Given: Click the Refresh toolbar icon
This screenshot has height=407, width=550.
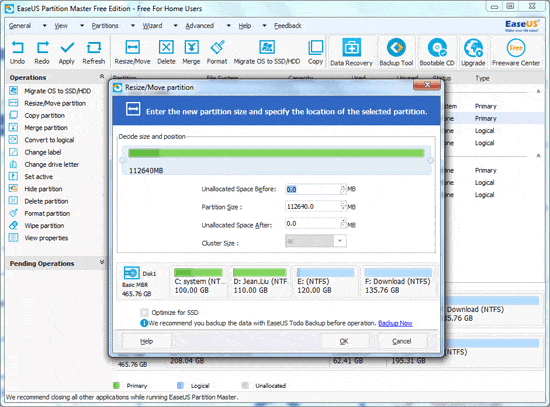Looking at the screenshot, I should [94, 52].
